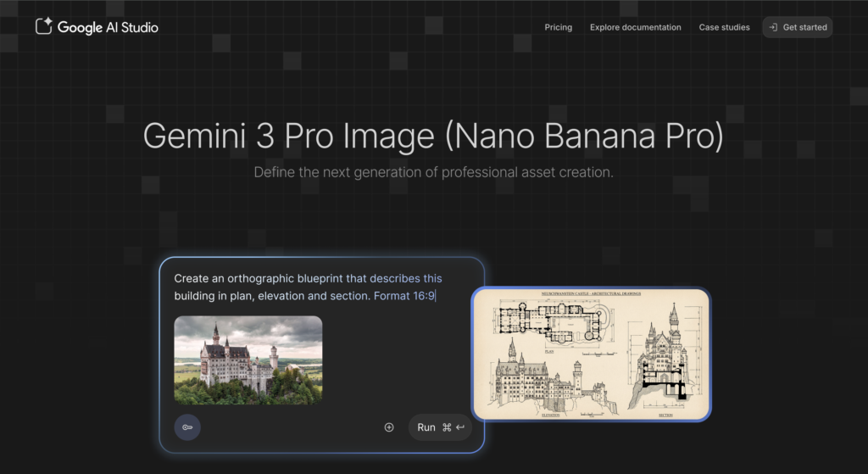
Task: Click the prompt text starting with 'Create an orthographic'
Action: click(270, 278)
